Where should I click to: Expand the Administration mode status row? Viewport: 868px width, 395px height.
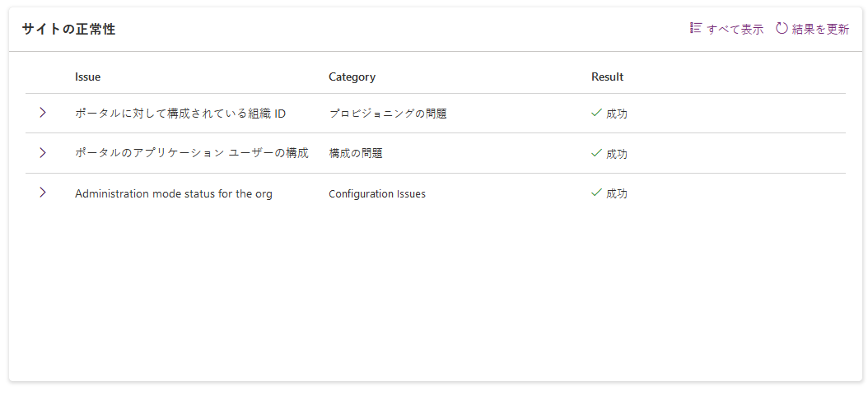click(x=43, y=193)
